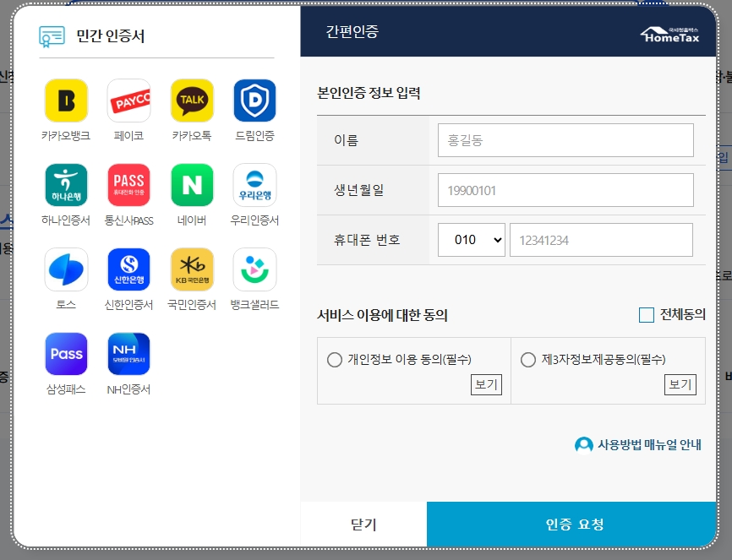This screenshot has height=560, width=732.
Task: Check the 전체동의 agree-all checkbox
Action: pos(646,315)
